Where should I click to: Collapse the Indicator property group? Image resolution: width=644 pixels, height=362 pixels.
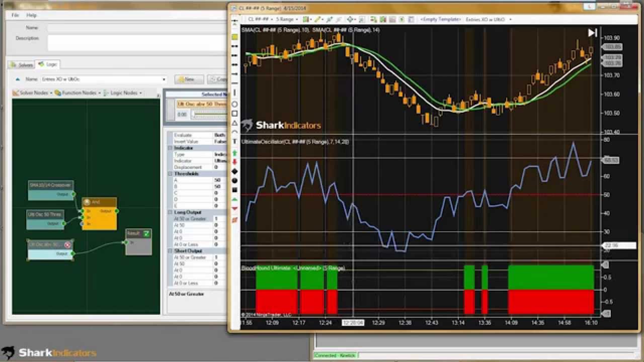click(170, 148)
